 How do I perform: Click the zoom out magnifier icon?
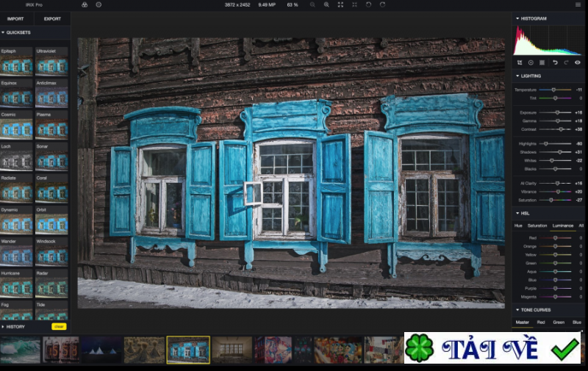(x=312, y=4)
